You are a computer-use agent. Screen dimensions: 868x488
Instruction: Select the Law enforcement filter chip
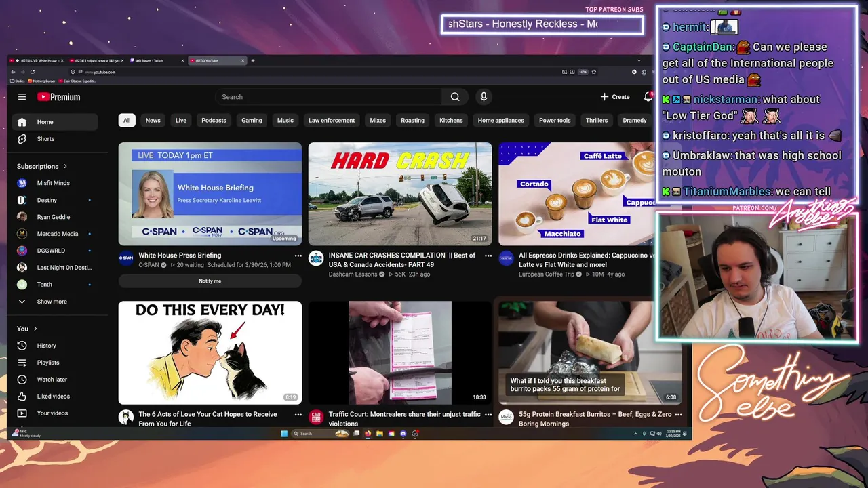[x=332, y=121]
